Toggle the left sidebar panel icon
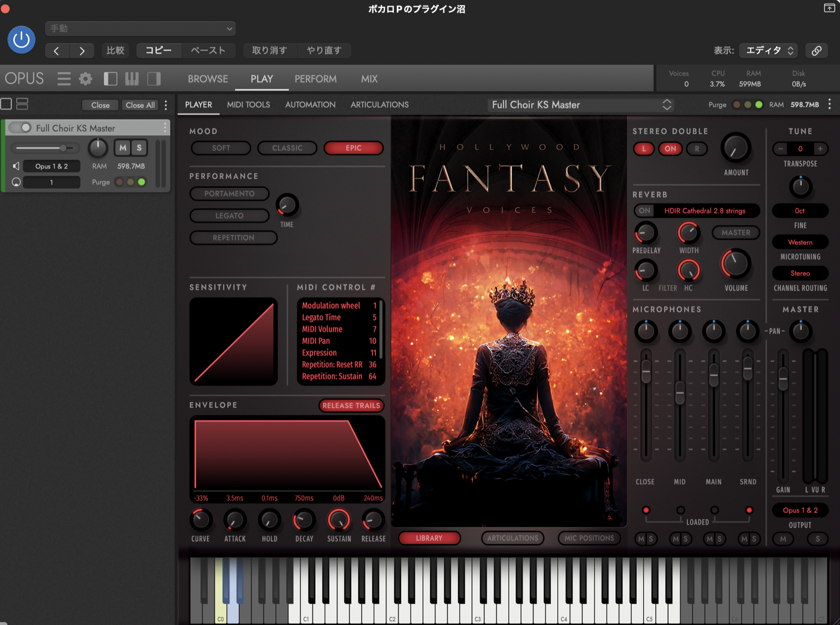This screenshot has height=625, width=840. pyautogui.click(x=110, y=79)
